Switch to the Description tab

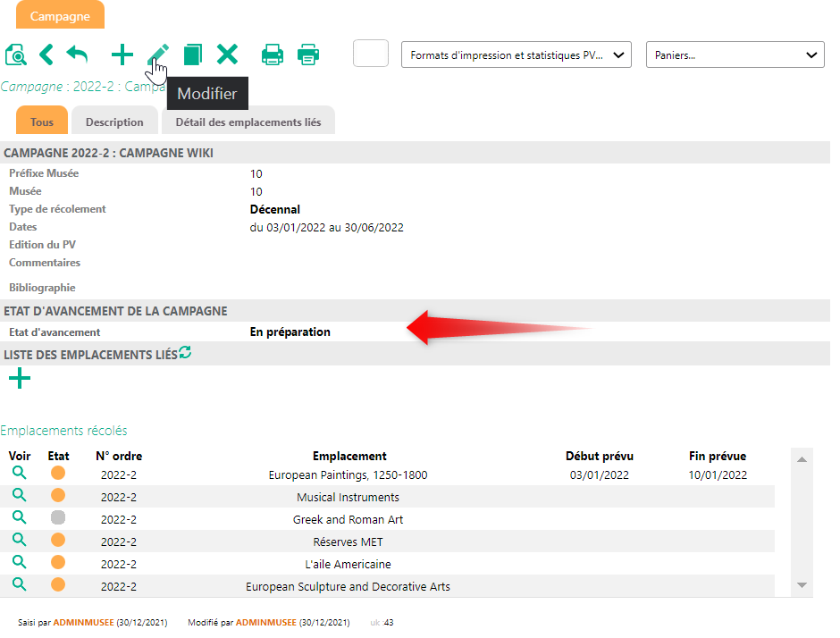point(114,122)
